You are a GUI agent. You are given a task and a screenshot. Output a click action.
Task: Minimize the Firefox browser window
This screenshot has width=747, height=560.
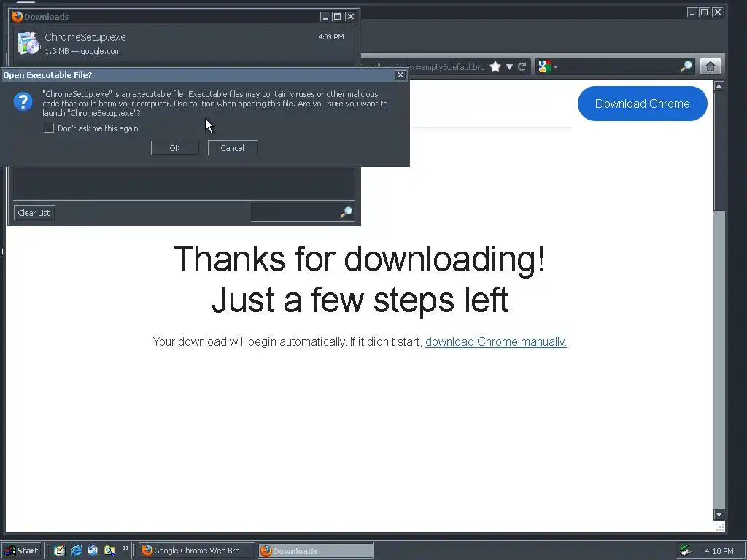tap(692, 12)
